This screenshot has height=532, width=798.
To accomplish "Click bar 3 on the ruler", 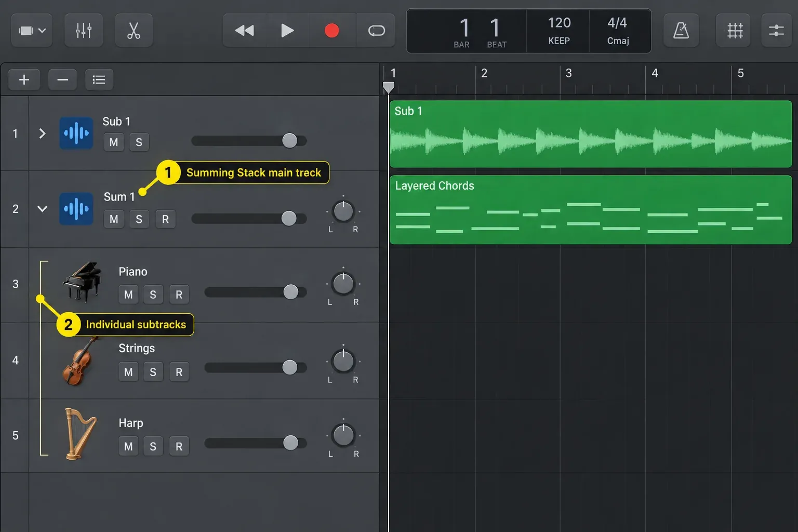I will tap(568, 73).
